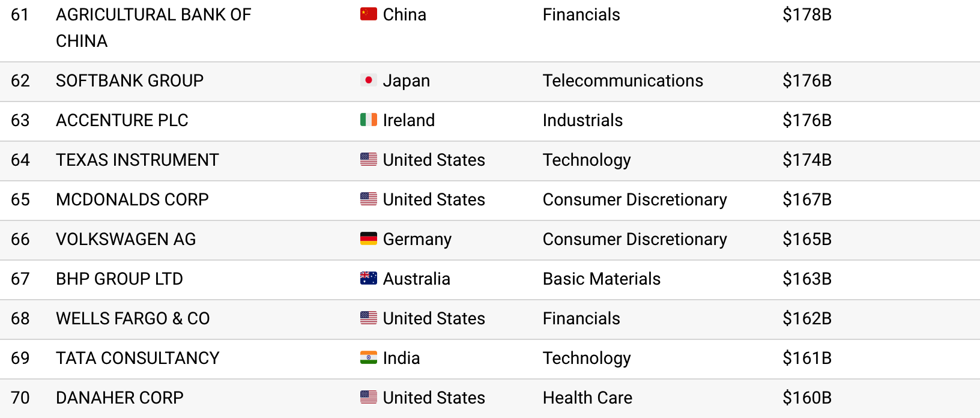The image size is (980, 418).
Task: Click the Basic Materials sector label
Action: tap(601, 279)
